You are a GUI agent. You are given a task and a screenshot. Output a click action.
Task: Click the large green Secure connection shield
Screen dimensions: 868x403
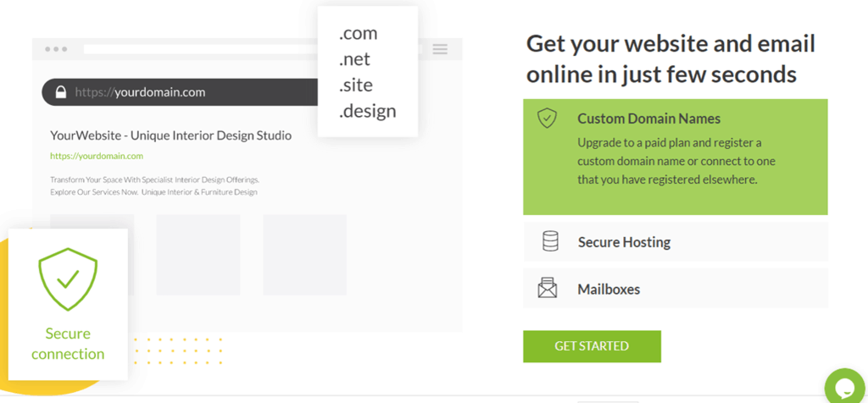(x=68, y=279)
